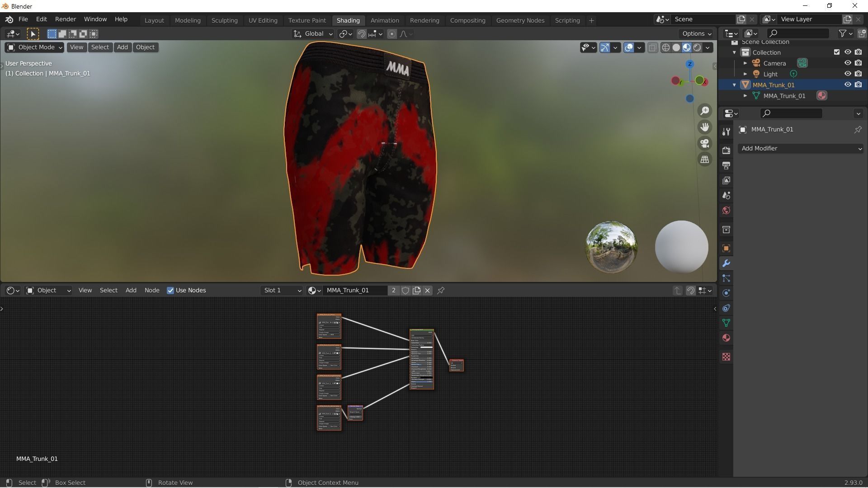This screenshot has height=488, width=868.
Task: Expand the MMA_Trunk_01 mesh data item
Action: (x=745, y=96)
